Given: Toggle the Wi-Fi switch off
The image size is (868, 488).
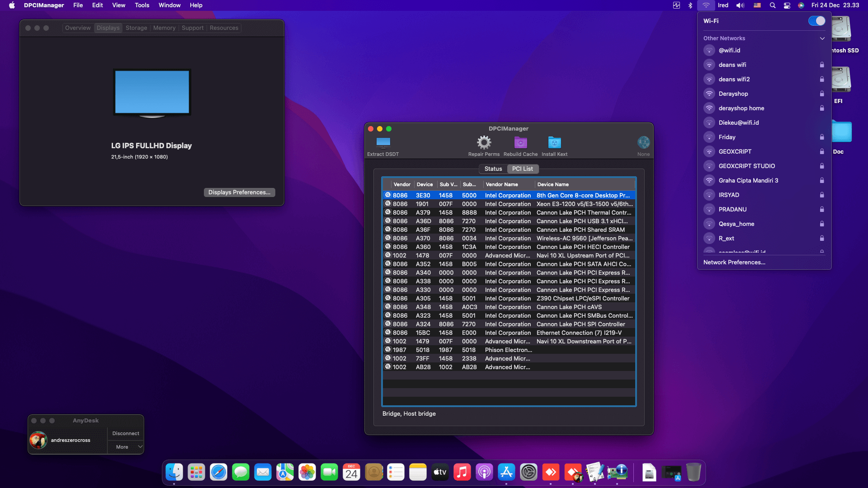Looking at the screenshot, I should (816, 21).
